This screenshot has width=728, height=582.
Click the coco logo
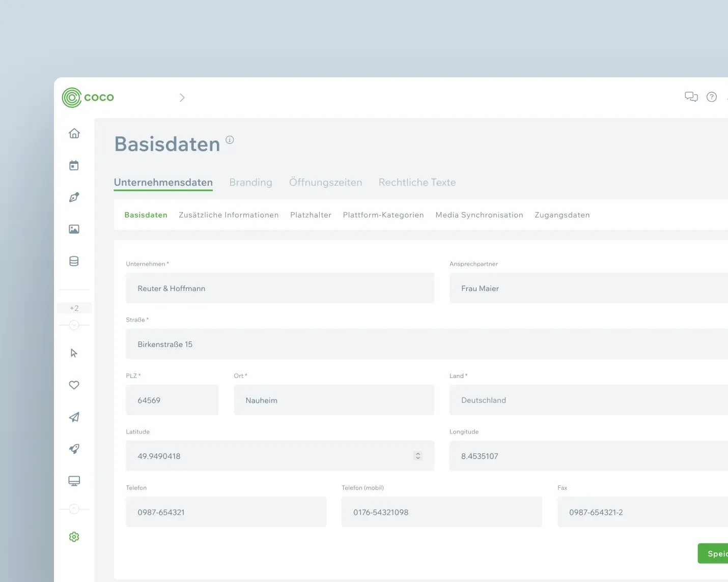[x=88, y=98]
